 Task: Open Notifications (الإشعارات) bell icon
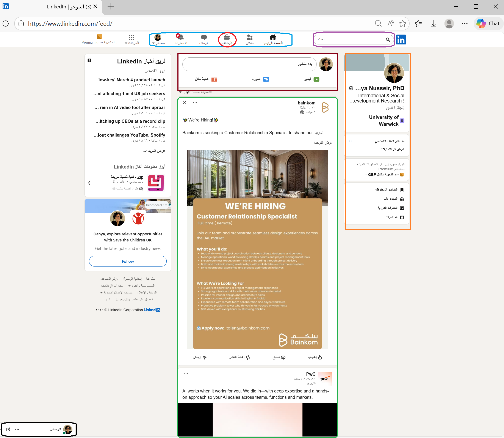click(x=181, y=39)
